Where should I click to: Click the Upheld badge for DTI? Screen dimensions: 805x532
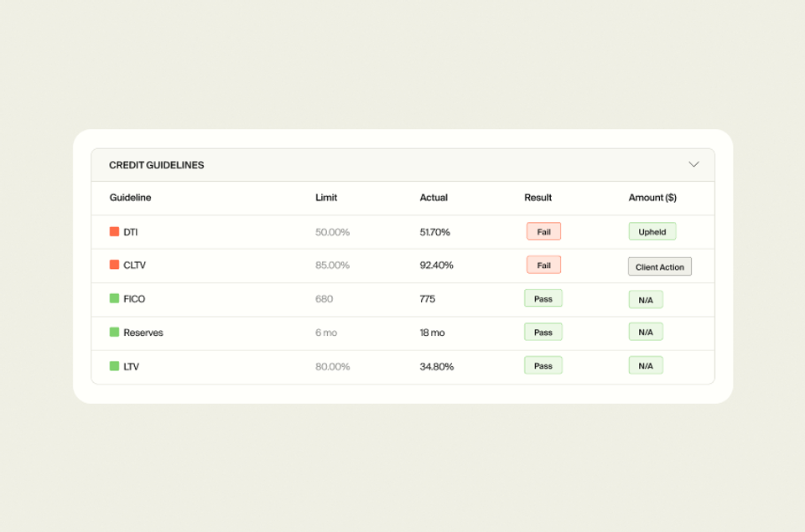click(652, 231)
